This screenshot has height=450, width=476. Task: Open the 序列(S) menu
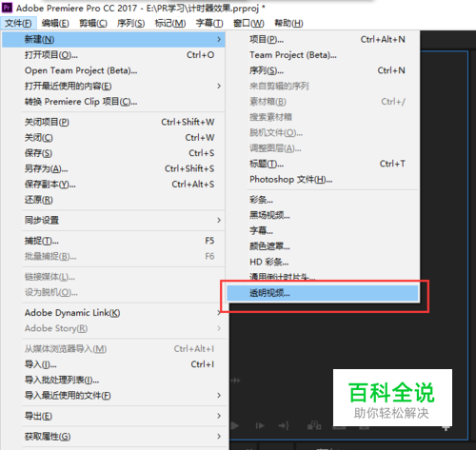[x=130, y=23]
